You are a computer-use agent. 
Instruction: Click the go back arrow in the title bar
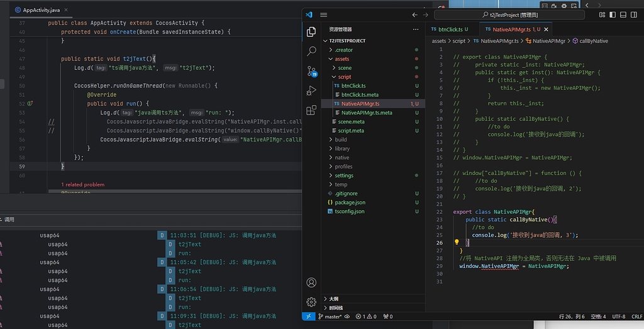[414, 14]
